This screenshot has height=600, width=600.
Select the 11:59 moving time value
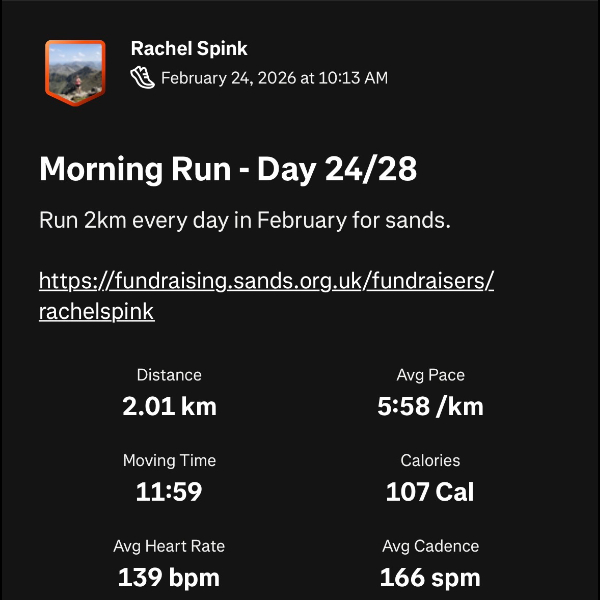point(169,492)
